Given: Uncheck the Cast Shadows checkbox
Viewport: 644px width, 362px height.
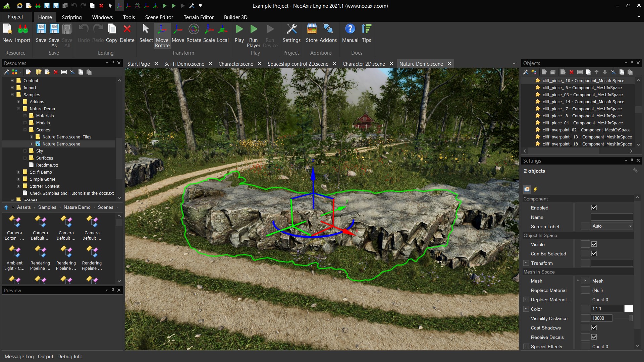Looking at the screenshot, I should coord(594,328).
